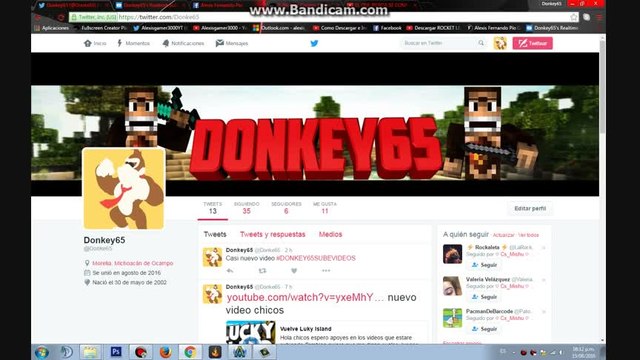Image resolution: width=640 pixels, height=360 pixels.
Task: Follow Valeria Velázquez with Seguir button
Action: 484,297
